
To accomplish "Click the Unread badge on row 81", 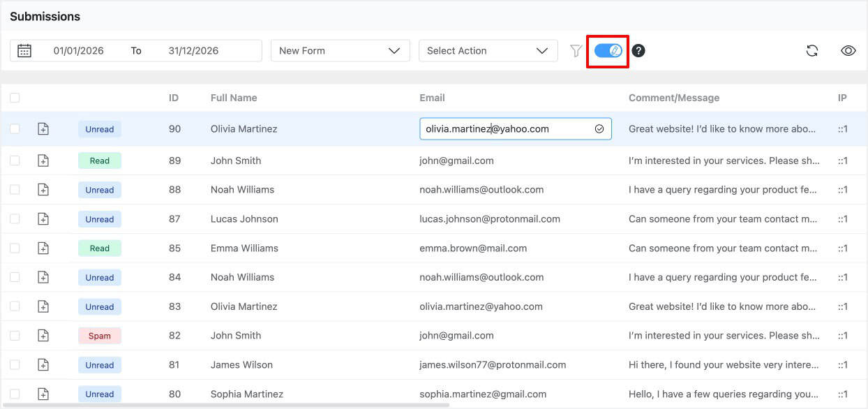I will [100, 365].
